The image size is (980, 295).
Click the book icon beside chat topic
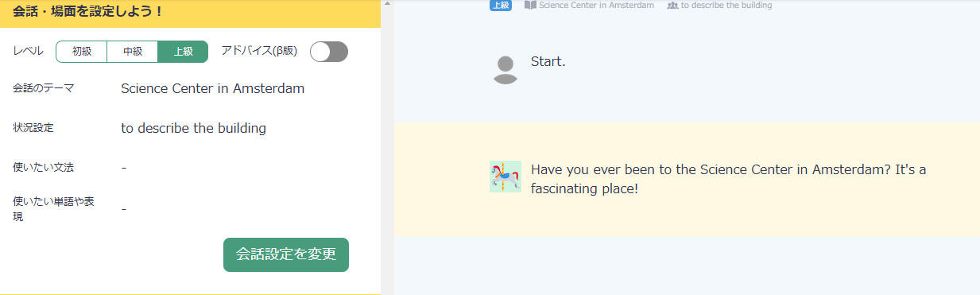point(530,5)
